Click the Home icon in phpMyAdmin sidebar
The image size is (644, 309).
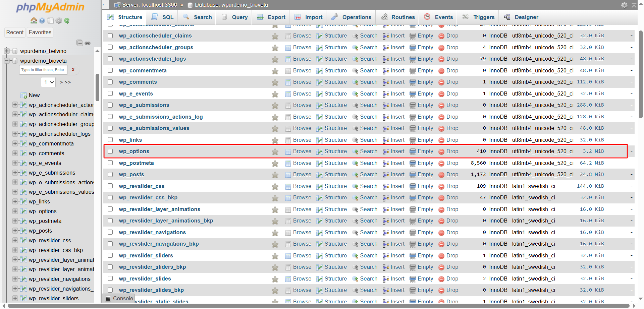coord(34,21)
